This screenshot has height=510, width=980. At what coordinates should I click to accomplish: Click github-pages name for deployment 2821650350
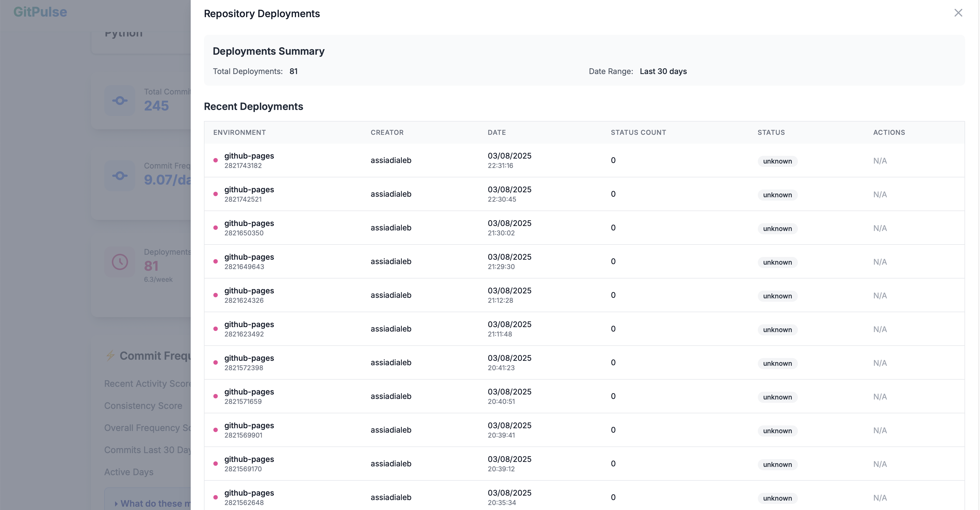click(x=249, y=223)
